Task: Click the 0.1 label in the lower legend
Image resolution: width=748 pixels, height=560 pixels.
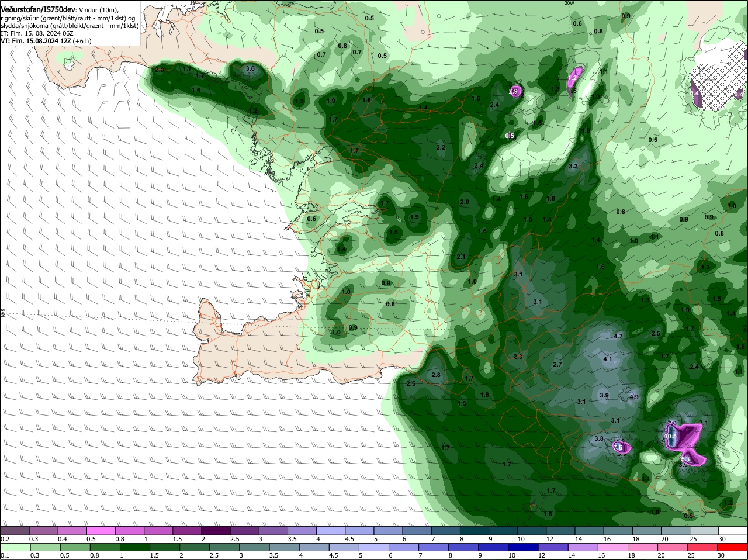Action: pyautogui.click(x=5, y=555)
